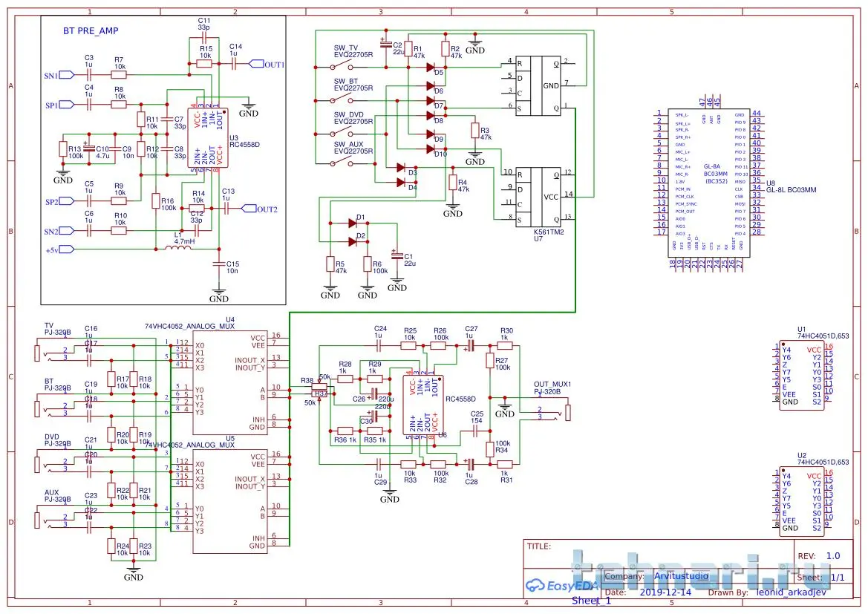Select the L1 4.7mH inductor symbol

(x=178, y=249)
